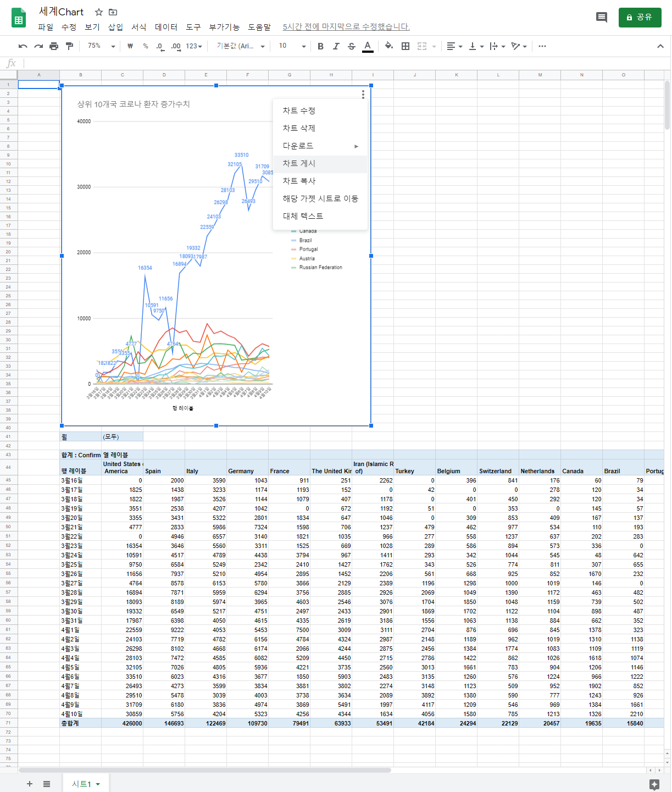Click the Explore star icon
The width and height of the screenshot is (672, 792).
pyautogui.click(x=654, y=784)
